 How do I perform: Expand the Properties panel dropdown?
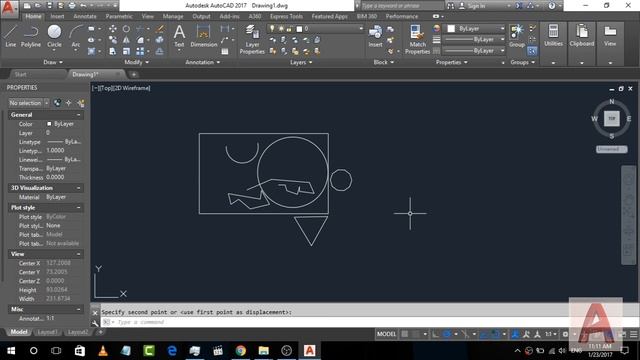(452, 62)
